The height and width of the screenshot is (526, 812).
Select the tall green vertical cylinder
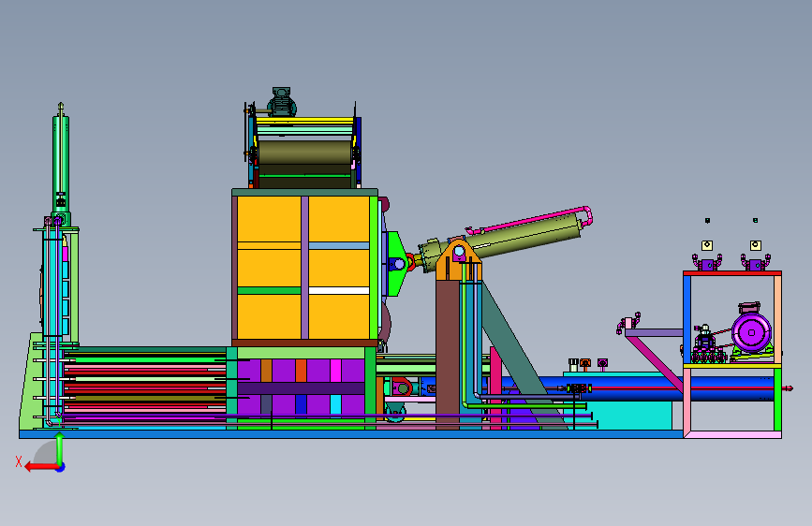click(x=61, y=163)
